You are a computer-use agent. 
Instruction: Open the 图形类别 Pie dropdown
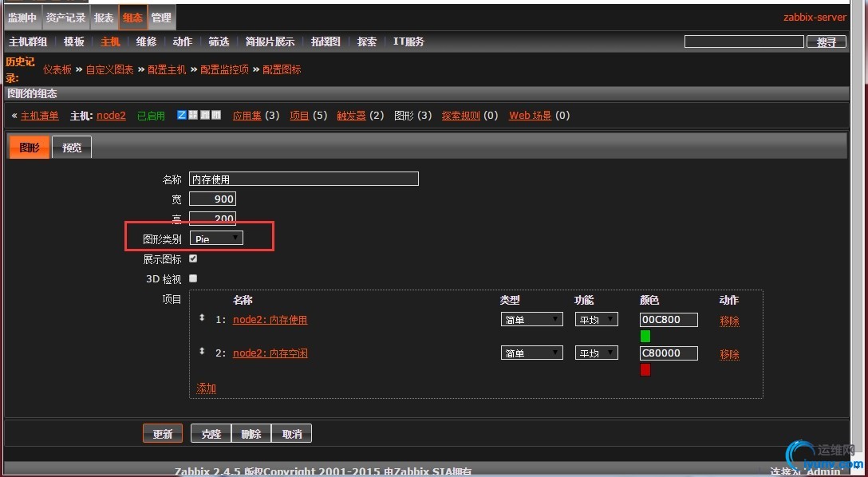tap(216, 238)
